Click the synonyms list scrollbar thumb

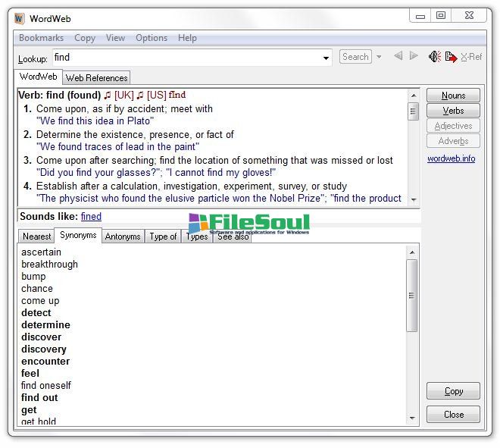coord(412,296)
